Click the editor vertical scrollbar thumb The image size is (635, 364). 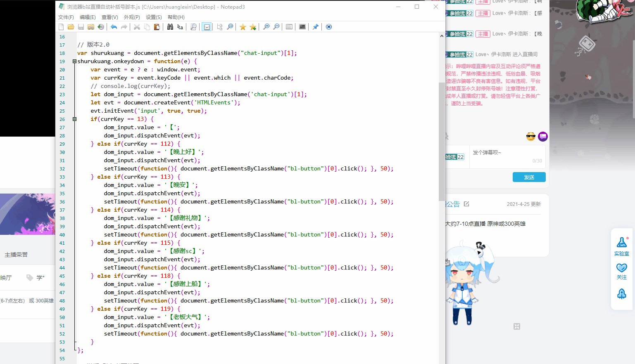442,140
